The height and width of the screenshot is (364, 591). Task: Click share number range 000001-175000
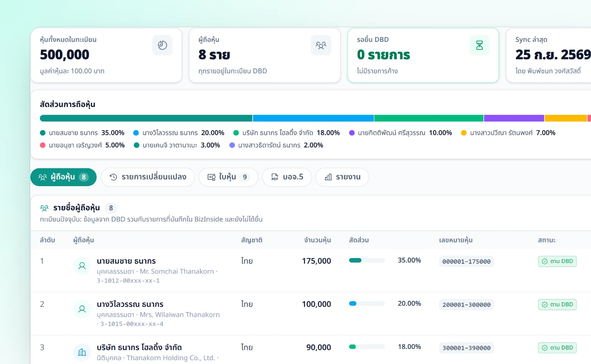click(x=466, y=261)
